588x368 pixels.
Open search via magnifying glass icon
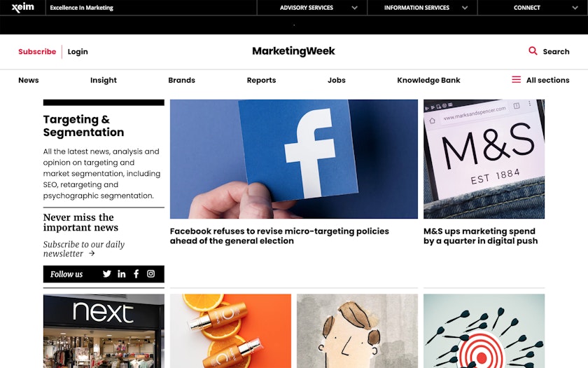click(533, 50)
